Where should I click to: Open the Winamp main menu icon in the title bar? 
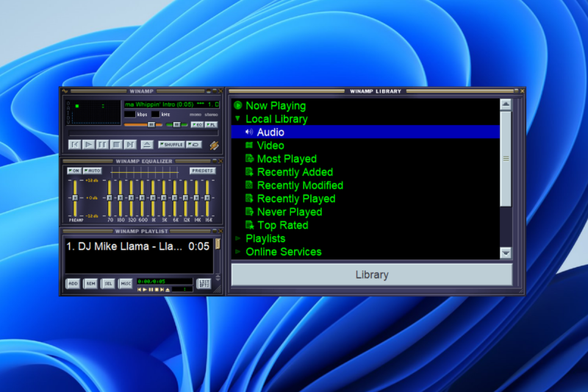point(65,91)
